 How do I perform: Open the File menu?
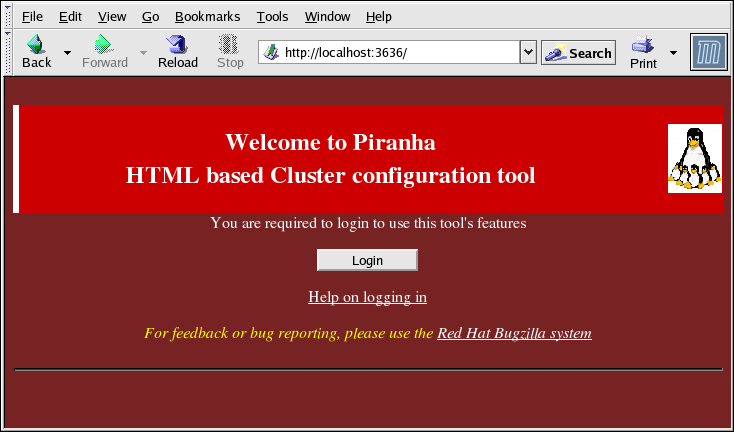pos(32,17)
